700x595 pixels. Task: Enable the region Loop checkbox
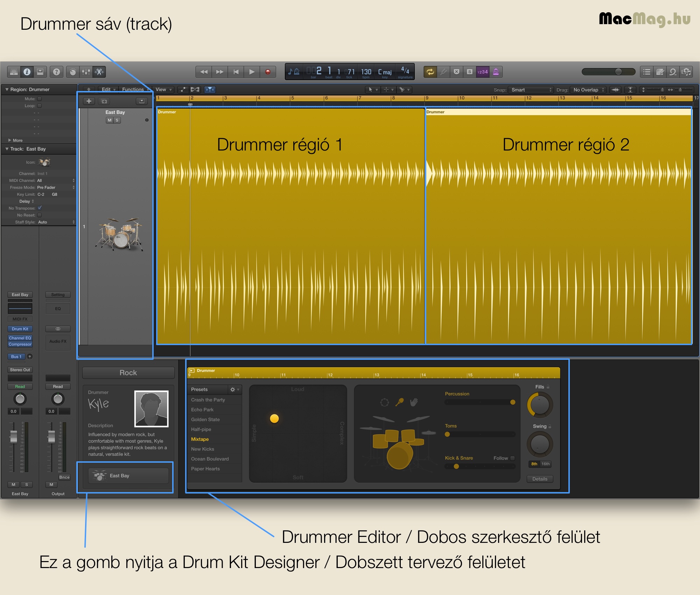[40, 106]
